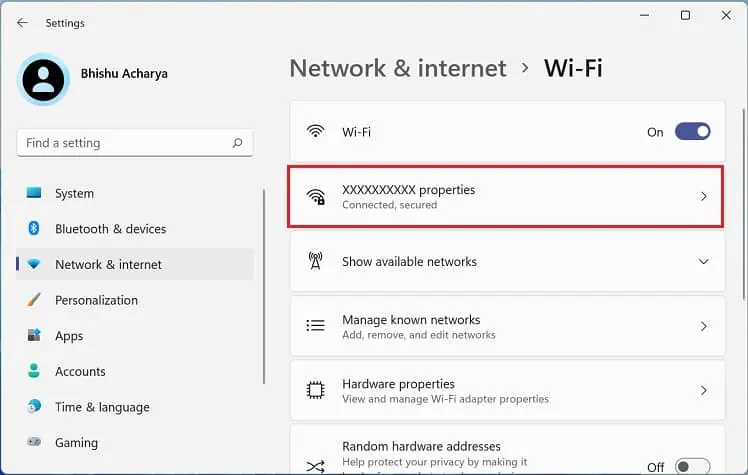Screen dimensions: 748x475
Task: Click the main page vertical scrollbar
Action: click(x=742, y=200)
